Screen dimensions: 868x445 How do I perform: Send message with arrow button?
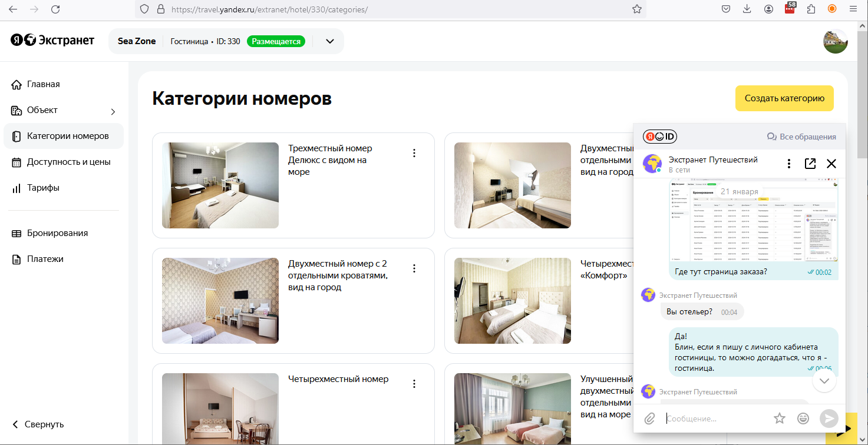(x=829, y=419)
